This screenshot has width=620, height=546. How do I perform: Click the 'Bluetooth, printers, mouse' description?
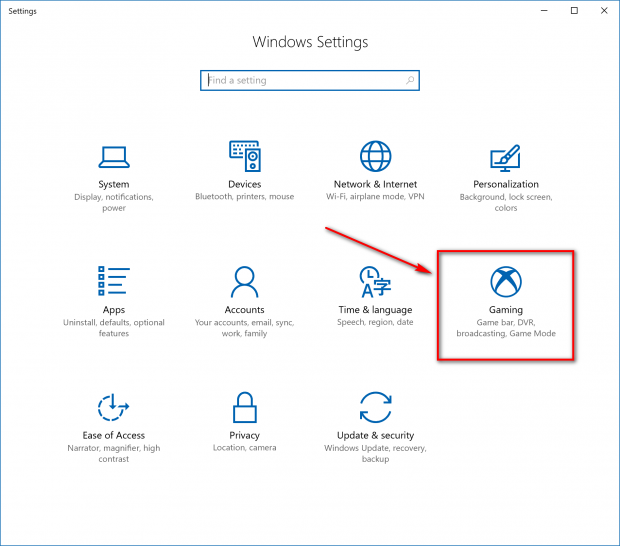coord(244,197)
